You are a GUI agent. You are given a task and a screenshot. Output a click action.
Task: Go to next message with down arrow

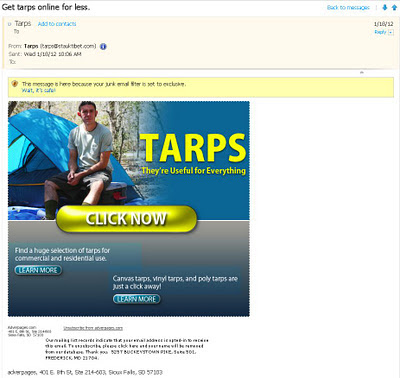pos(385,7)
